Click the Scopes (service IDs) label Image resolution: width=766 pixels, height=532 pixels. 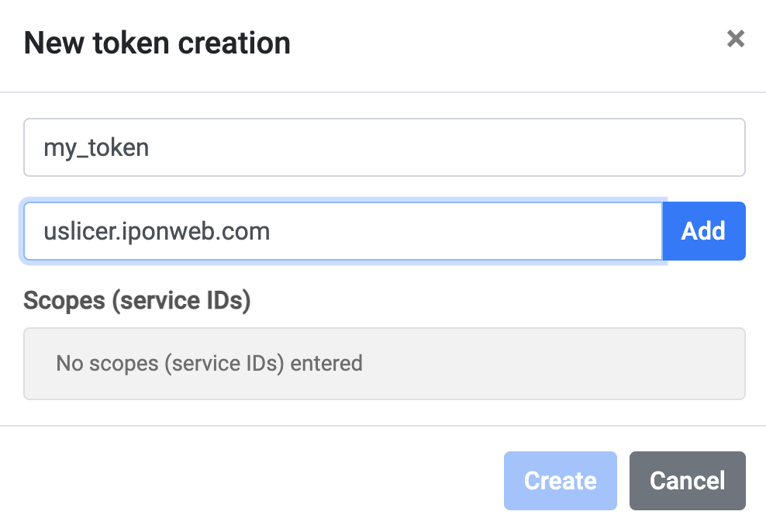(x=137, y=300)
